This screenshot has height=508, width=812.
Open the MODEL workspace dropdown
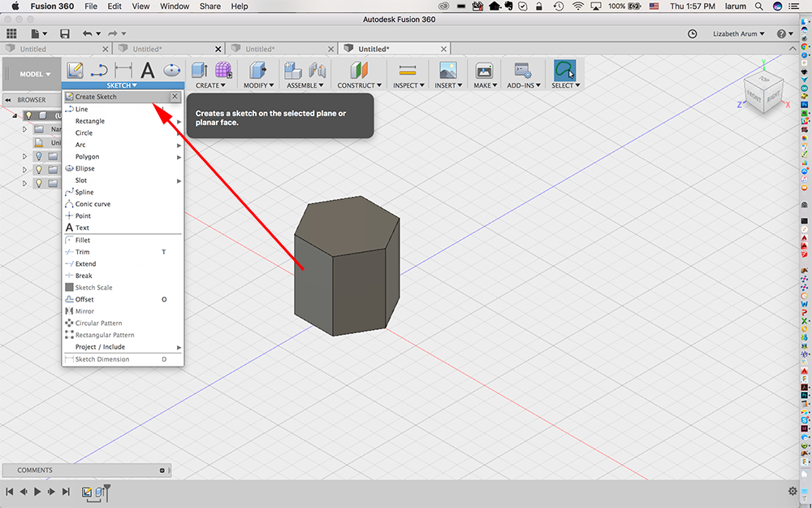(x=35, y=74)
